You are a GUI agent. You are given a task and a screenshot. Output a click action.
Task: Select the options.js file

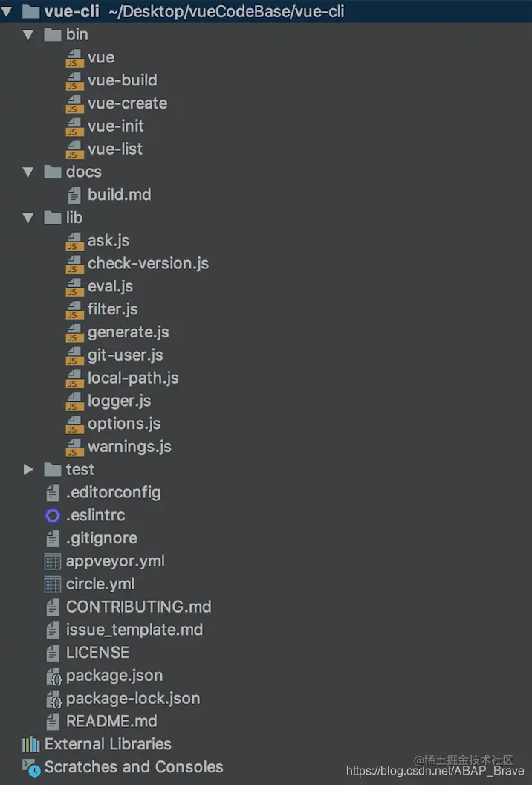coord(124,424)
